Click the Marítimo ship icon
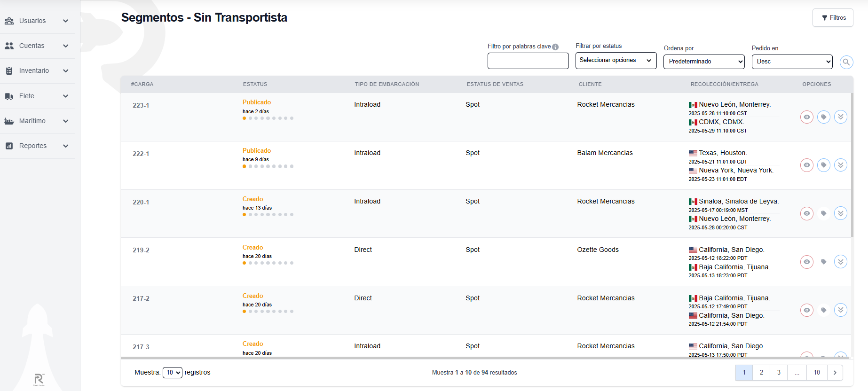The width and height of the screenshot is (868, 391). 9,121
